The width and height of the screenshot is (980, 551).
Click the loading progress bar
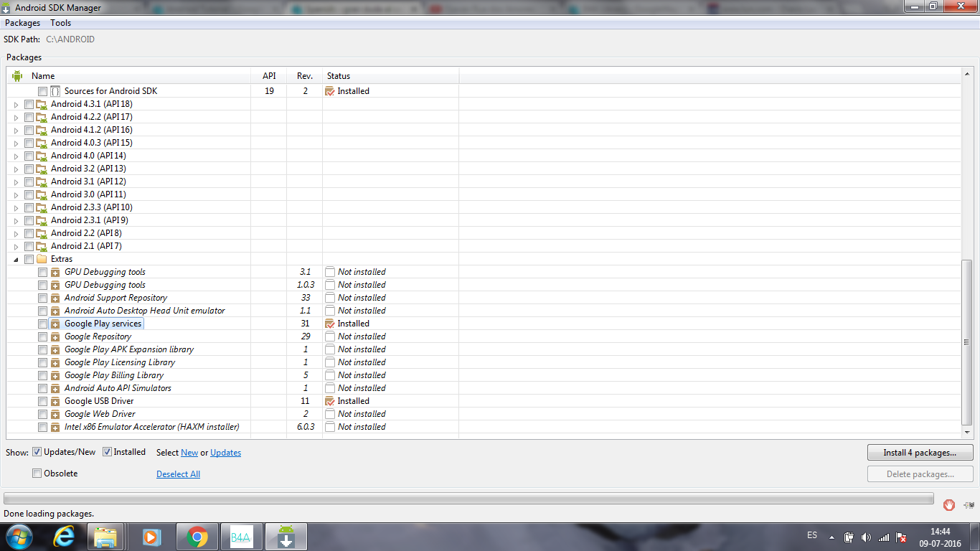tap(468, 498)
